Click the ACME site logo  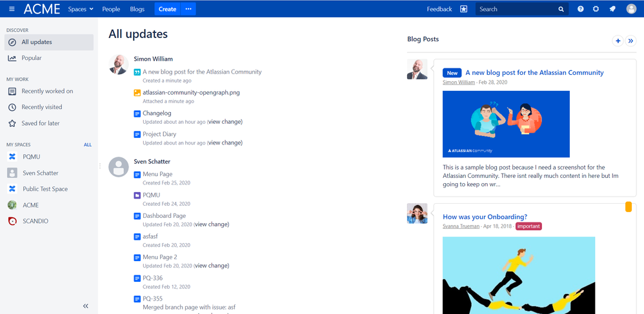pyautogui.click(x=42, y=9)
